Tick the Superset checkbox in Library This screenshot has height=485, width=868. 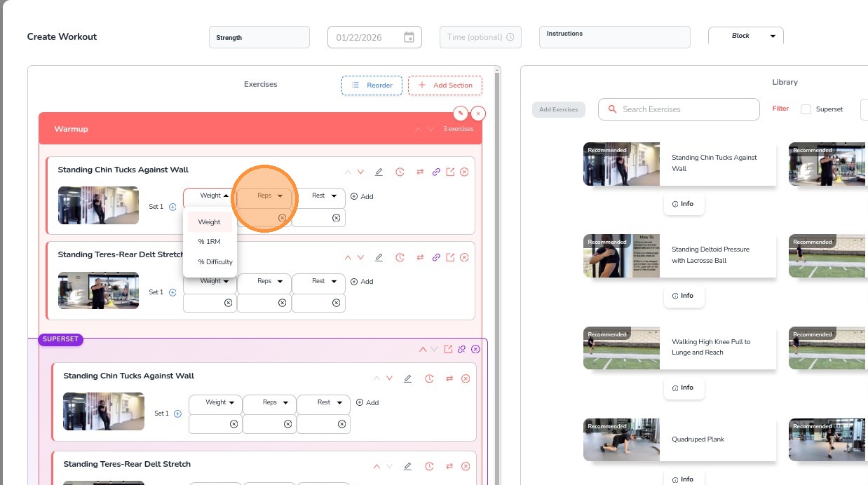(806, 109)
